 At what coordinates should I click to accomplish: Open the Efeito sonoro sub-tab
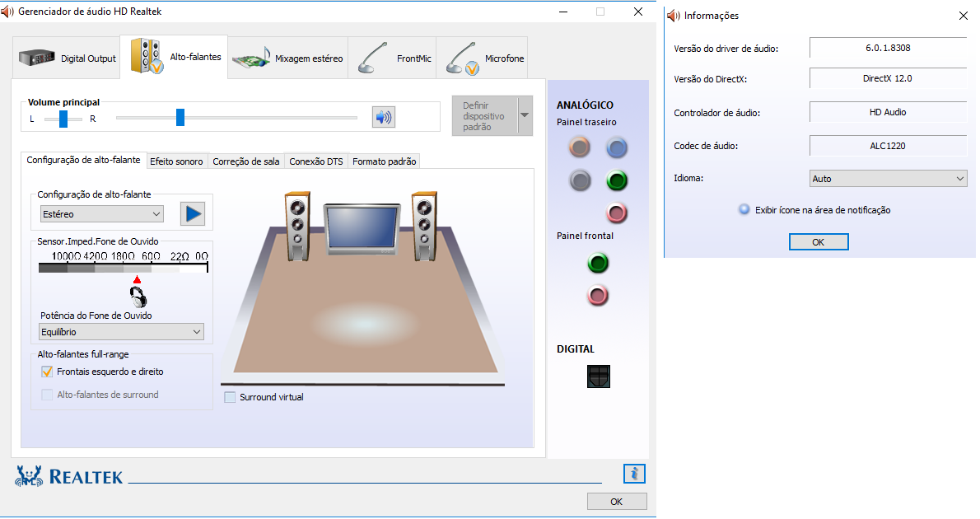point(176,161)
